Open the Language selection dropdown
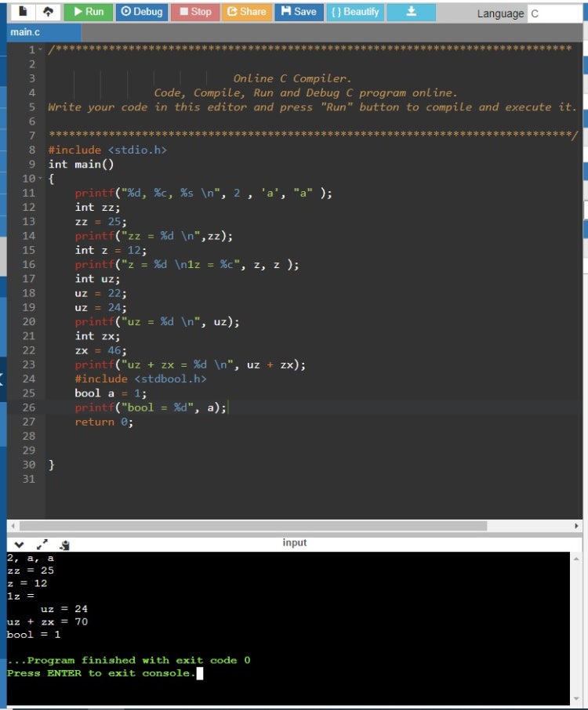Image resolution: width=588 pixels, height=710 pixels. (555, 14)
